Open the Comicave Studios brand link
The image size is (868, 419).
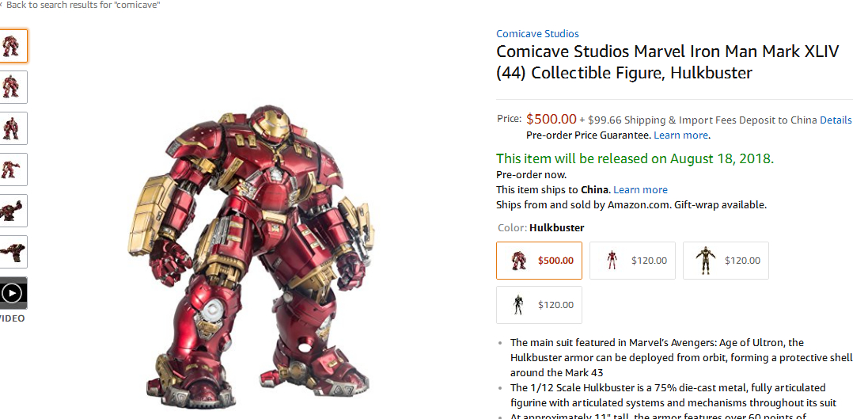pyautogui.click(x=537, y=34)
